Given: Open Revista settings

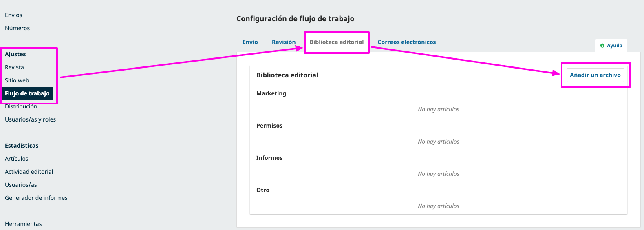Looking at the screenshot, I should (14, 67).
